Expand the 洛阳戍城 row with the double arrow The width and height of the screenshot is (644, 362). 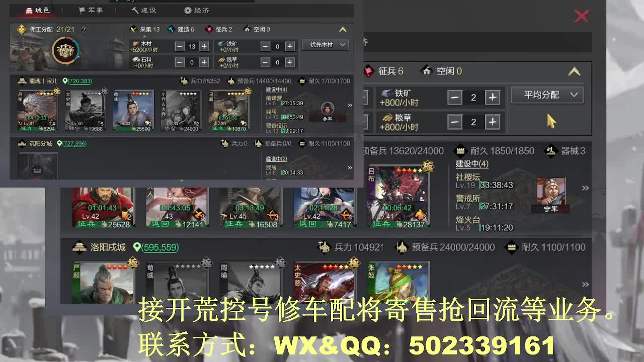[x=585, y=284]
